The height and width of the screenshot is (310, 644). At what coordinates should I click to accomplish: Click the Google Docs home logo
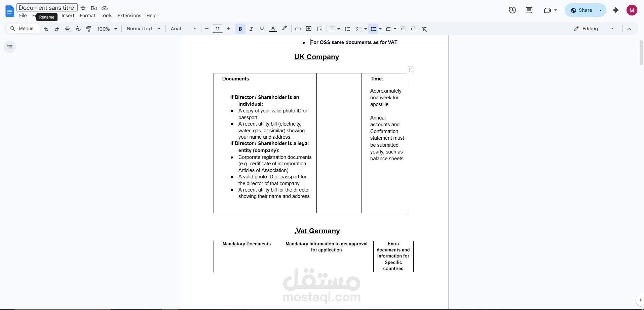[x=10, y=11]
